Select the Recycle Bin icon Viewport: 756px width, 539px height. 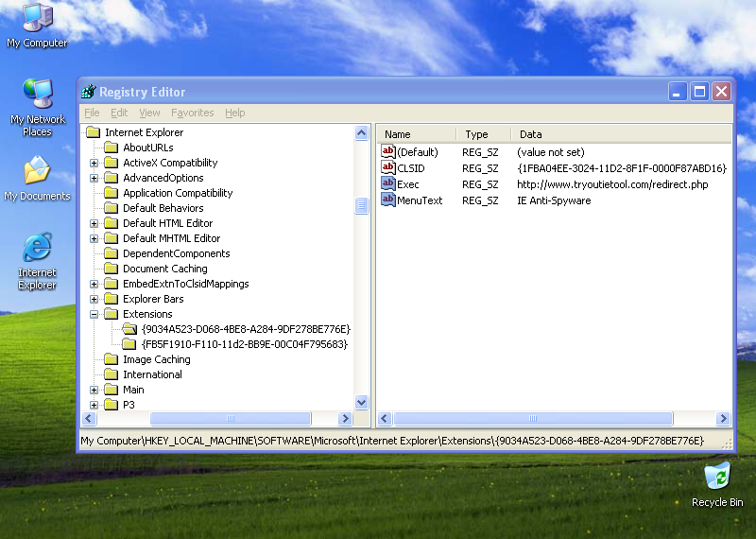tap(716, 477)
